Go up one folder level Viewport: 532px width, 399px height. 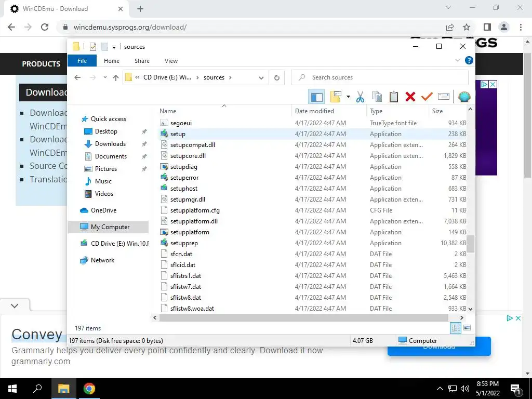116,78
